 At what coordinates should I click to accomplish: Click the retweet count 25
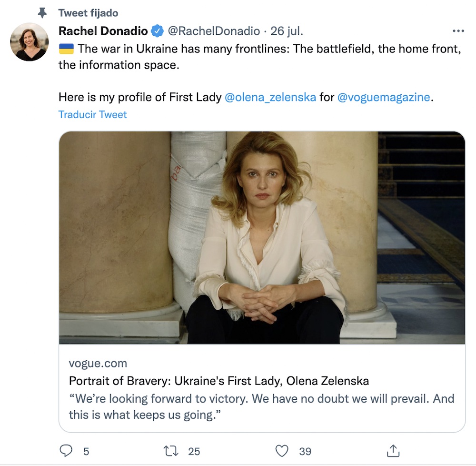pos(194,451)
